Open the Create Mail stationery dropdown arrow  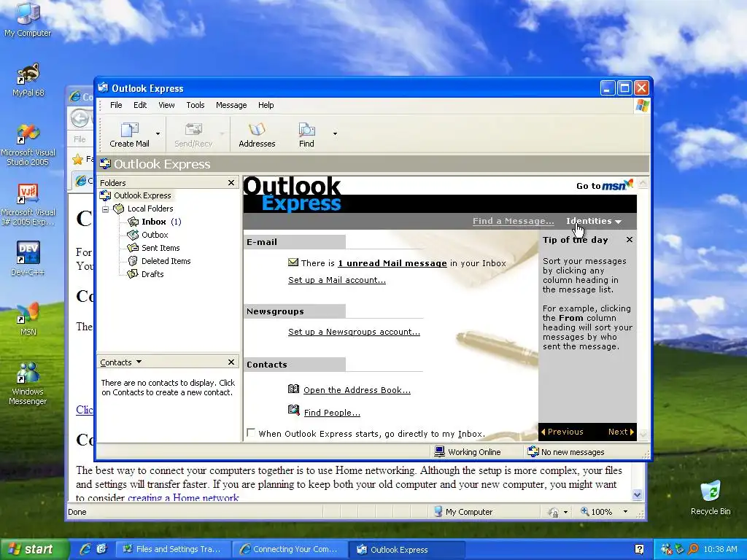click(158, 134)
